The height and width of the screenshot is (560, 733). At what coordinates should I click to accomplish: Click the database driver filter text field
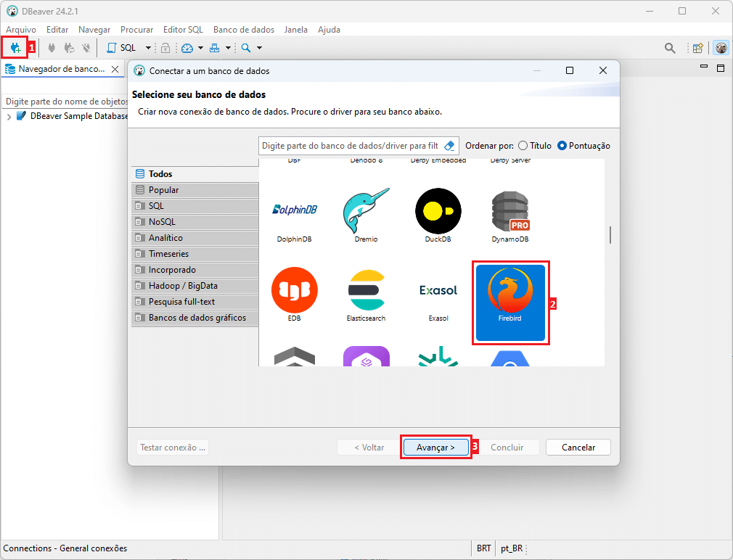pyautogui.click(x=350, y=146)
